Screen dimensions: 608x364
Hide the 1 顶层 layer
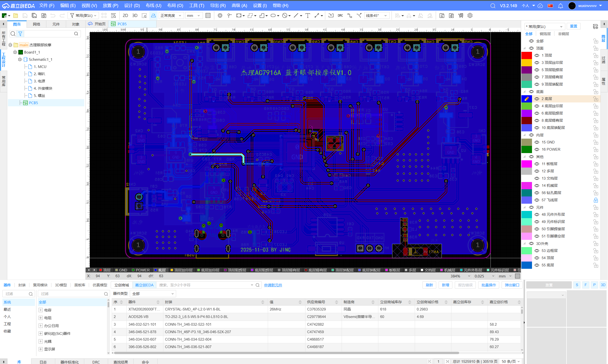coord(537,55)
